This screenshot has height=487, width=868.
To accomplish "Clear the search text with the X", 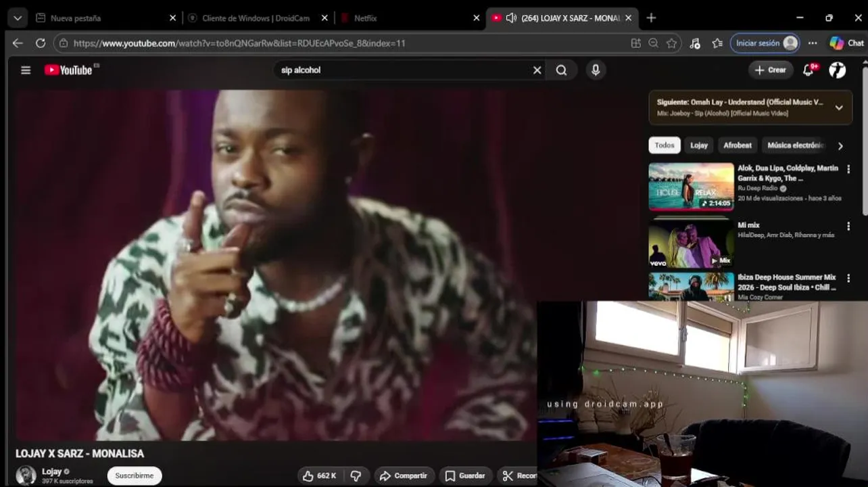I will pyautogui.click(x=537, y=70).
